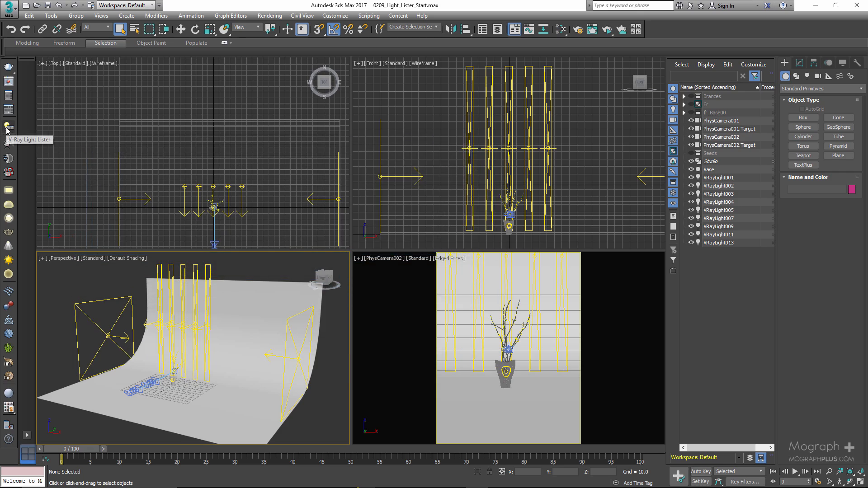
Task: Toggle visibility of PhysCamera002
Action: (691, 137)
